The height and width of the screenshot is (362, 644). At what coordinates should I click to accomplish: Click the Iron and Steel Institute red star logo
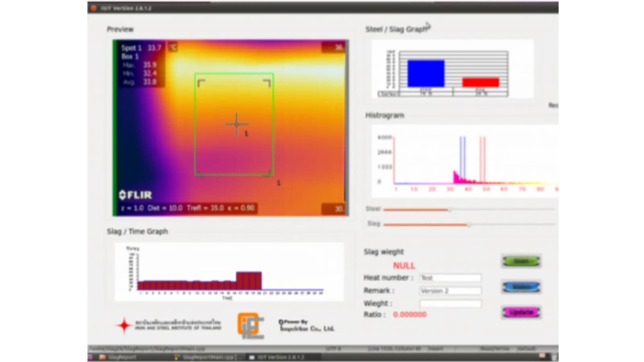124,325
